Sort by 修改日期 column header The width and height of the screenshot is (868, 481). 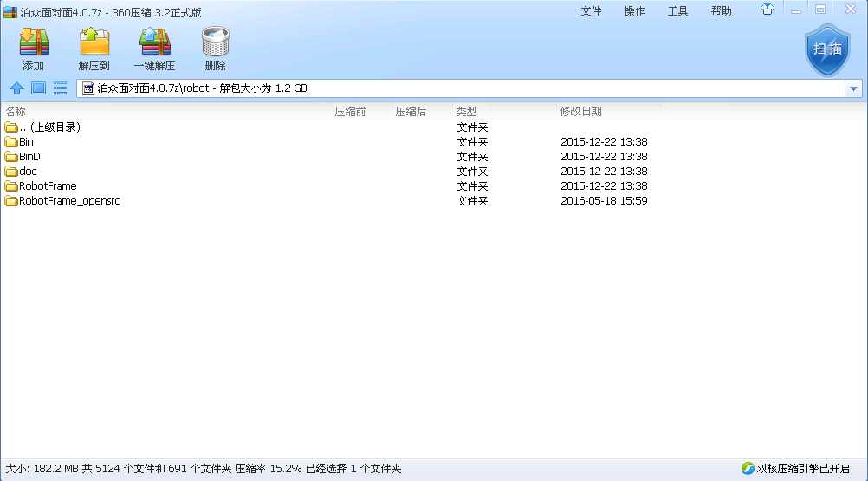point(580,111)
